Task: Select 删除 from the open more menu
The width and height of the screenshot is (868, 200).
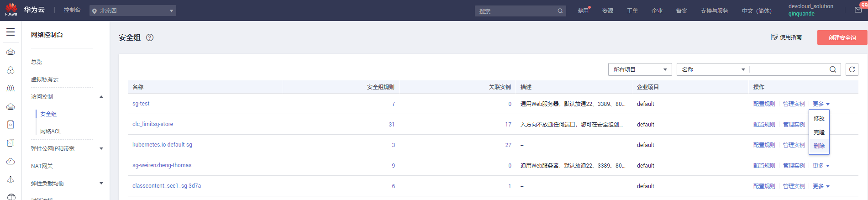Action: (819, 146)
